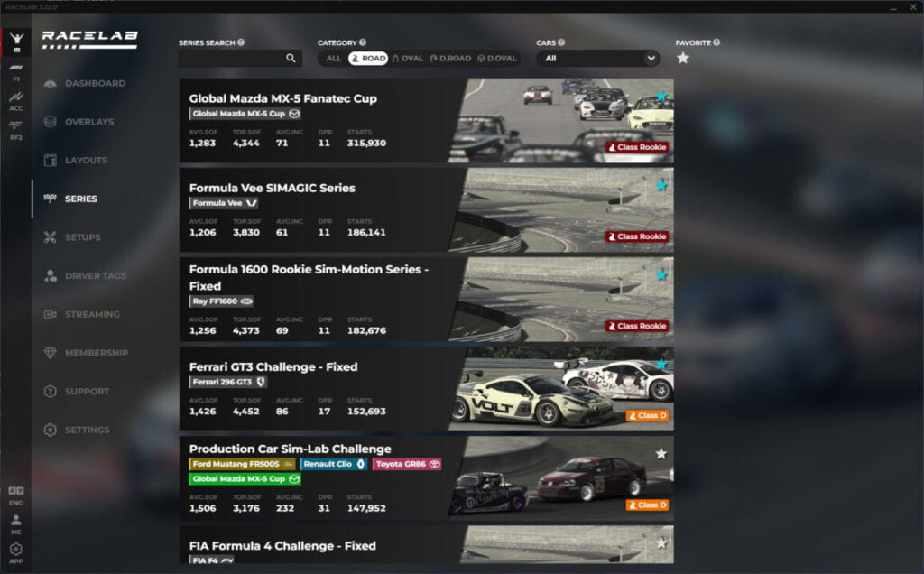Viewport: 924px width, 574px height.
Task: Favorite Production Car Sim-Lab Challenge star
Action: [661, 454]
